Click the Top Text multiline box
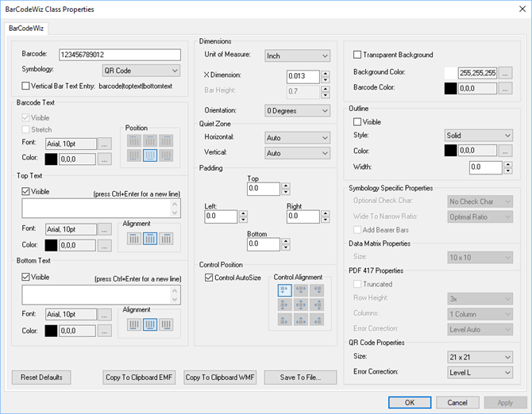532x414 pixels. 101,208
